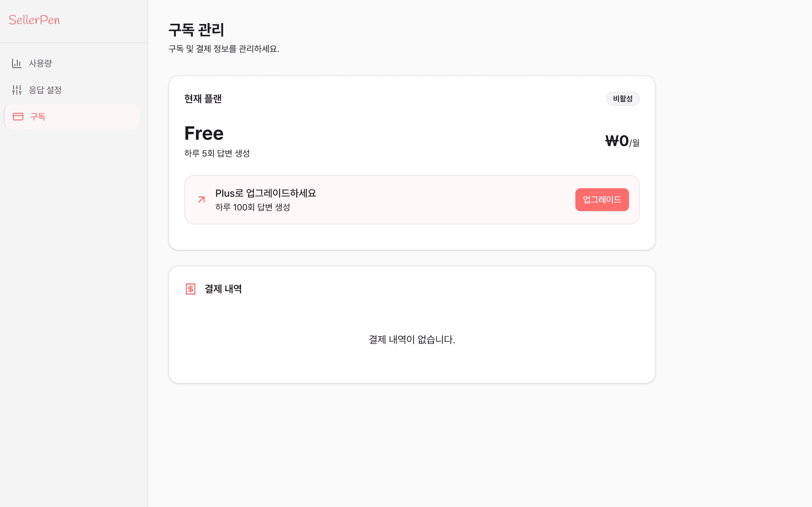Select the 구독 menu item
812x507 pixels.
click(37, 116)
